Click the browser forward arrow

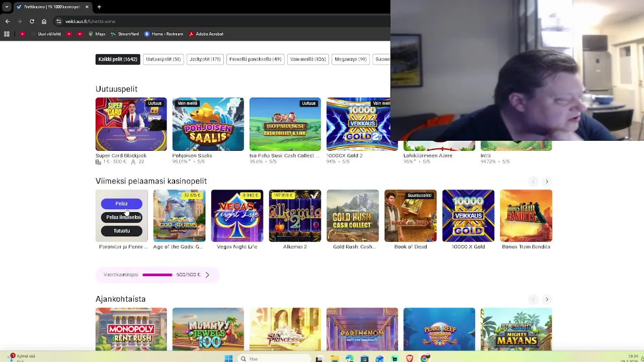click(20, 21)
